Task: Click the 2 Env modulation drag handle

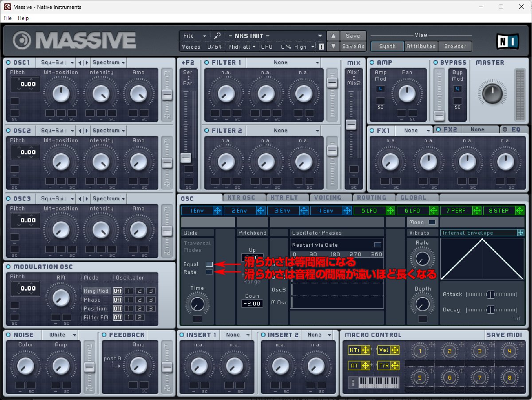Action: (260, 210)
